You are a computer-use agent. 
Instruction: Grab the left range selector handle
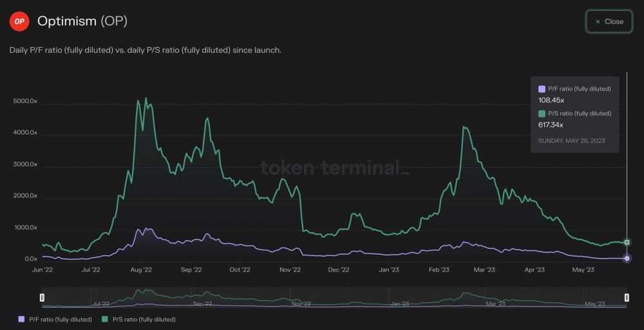tap(42, 298)
